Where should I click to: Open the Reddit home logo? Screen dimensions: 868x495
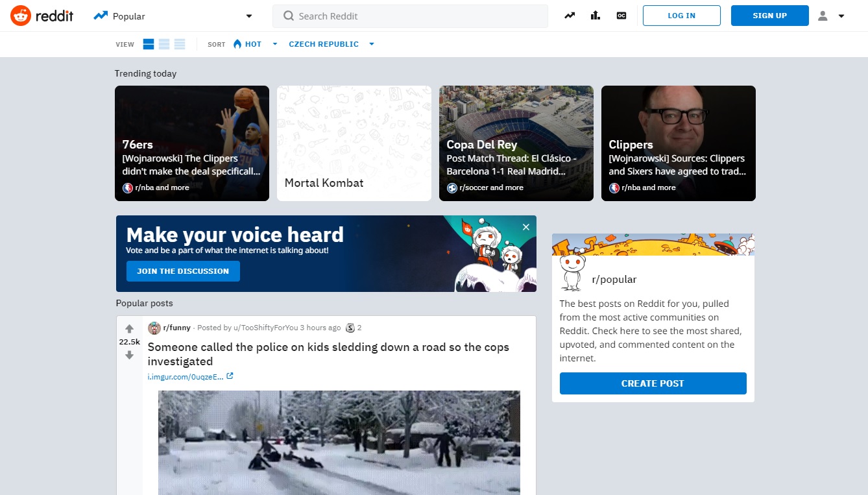pos(42,16)
